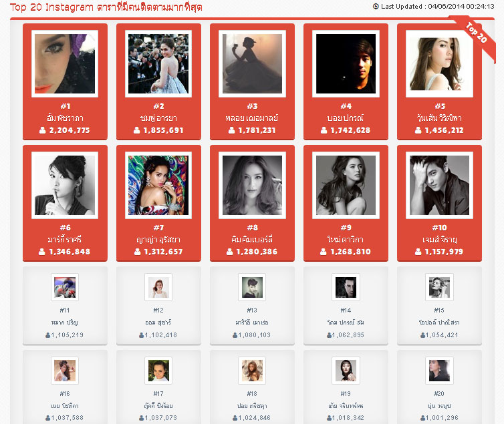Click the follower icon beside 1,157,979
The height and width of the screenshot is (424, 504).
tap(418, 252)
